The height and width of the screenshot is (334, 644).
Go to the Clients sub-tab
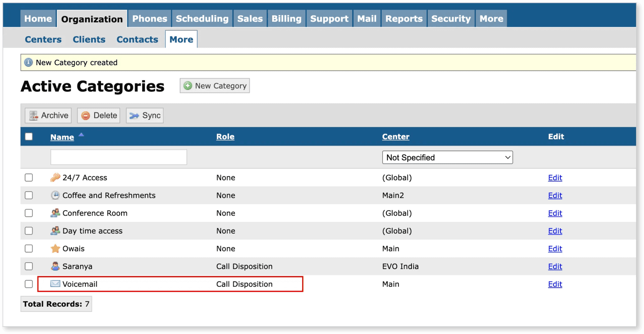click(x=89, y=39)
